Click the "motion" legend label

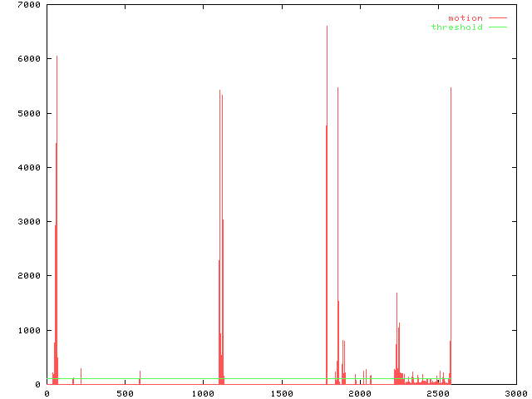[x=465, y=18]
